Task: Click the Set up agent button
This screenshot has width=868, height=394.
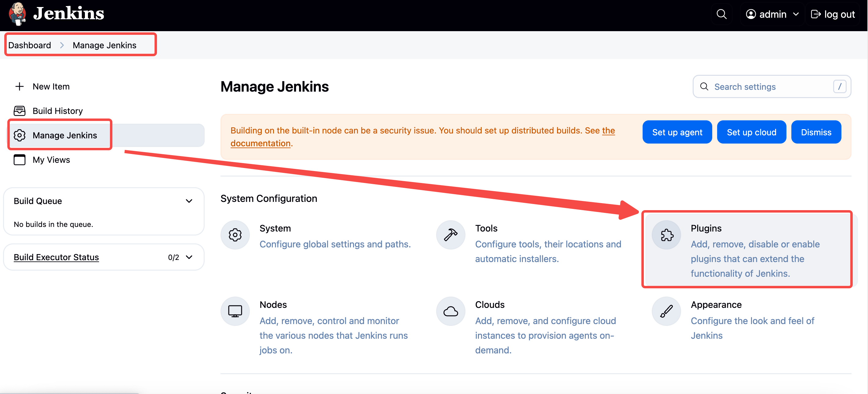Action: click(677, 132)
